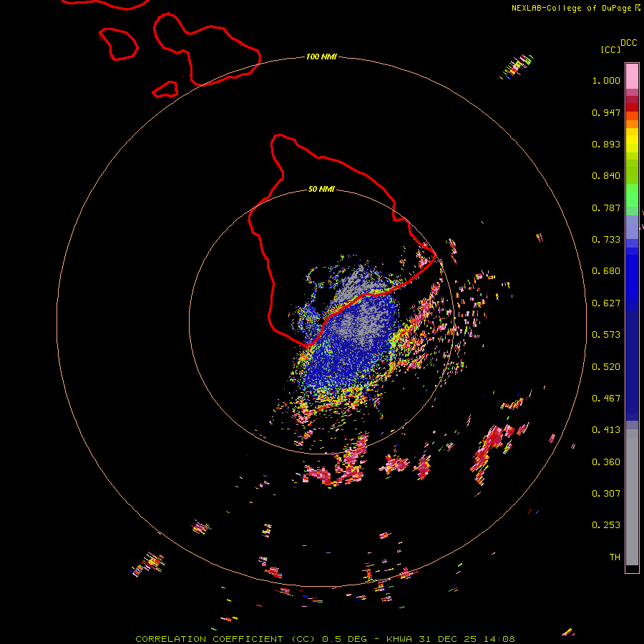Click the DCC label above the color scale
The width and height of the screenshot is (644, 644).
point(629,43)
